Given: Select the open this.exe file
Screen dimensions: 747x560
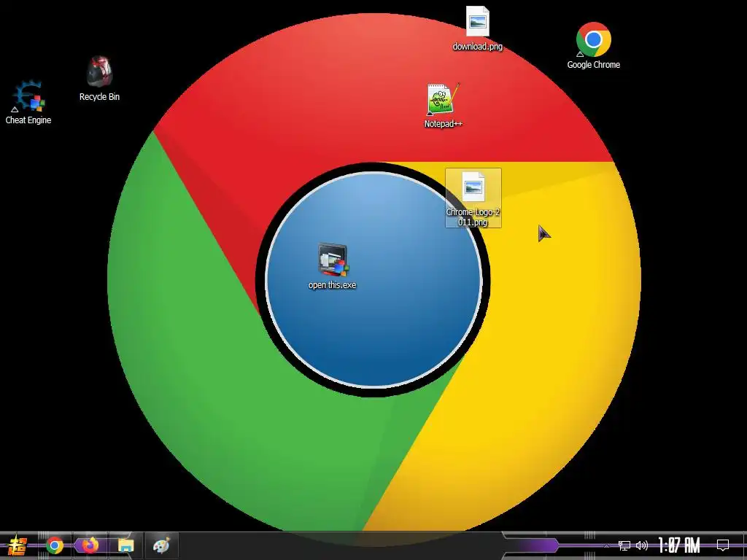Looking at the screenshot, I should (x=332, y=267).
